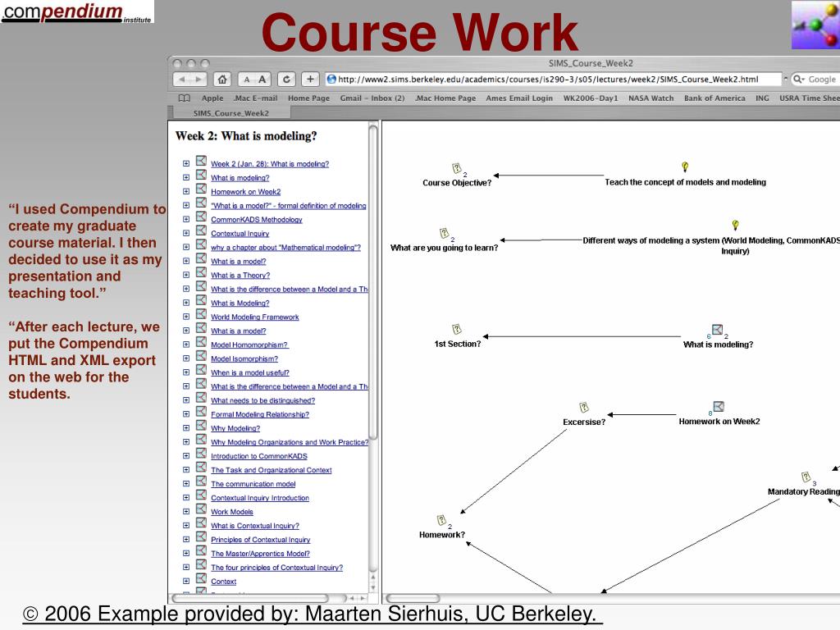Click map icon beside World Modeling Framework link

pyautogui.click(x=201, y=314)
